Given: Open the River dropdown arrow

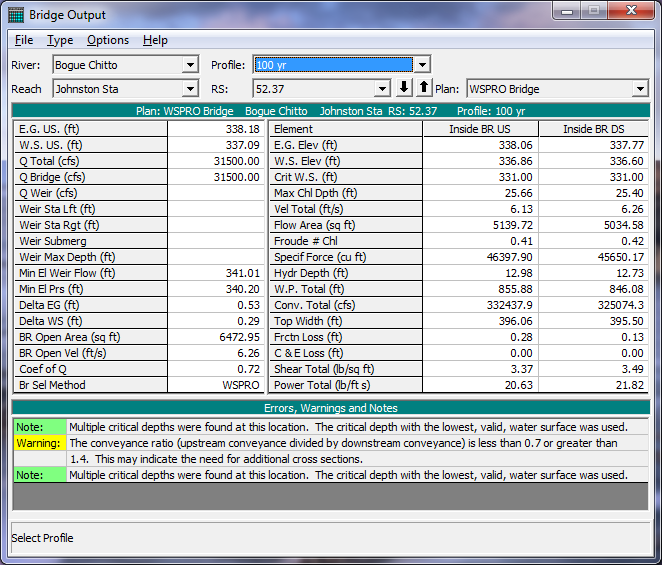Looking at the screenshot, I should point(190,65).
